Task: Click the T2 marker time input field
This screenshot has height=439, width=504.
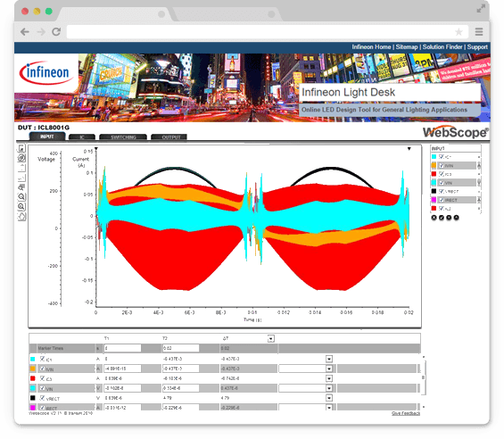Action: 181,348
